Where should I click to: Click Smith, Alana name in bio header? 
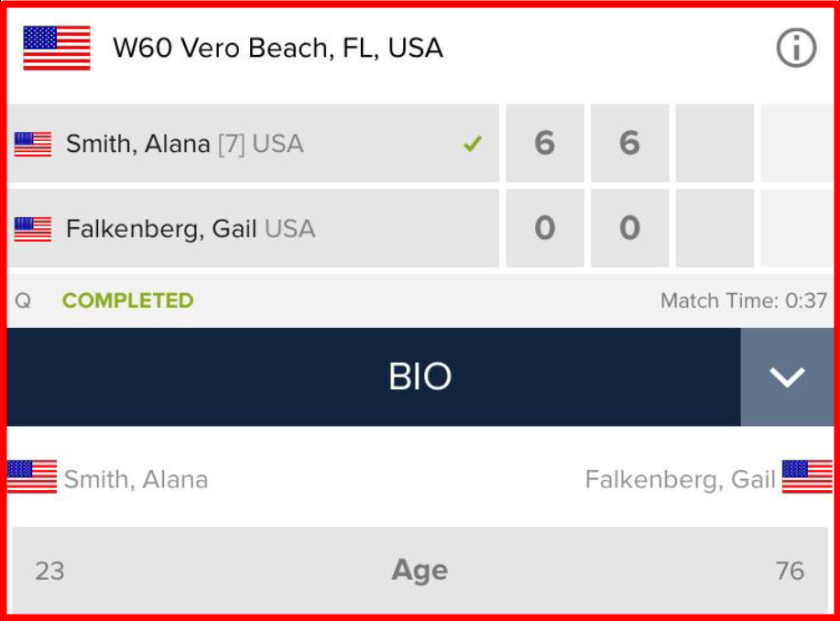136,479
